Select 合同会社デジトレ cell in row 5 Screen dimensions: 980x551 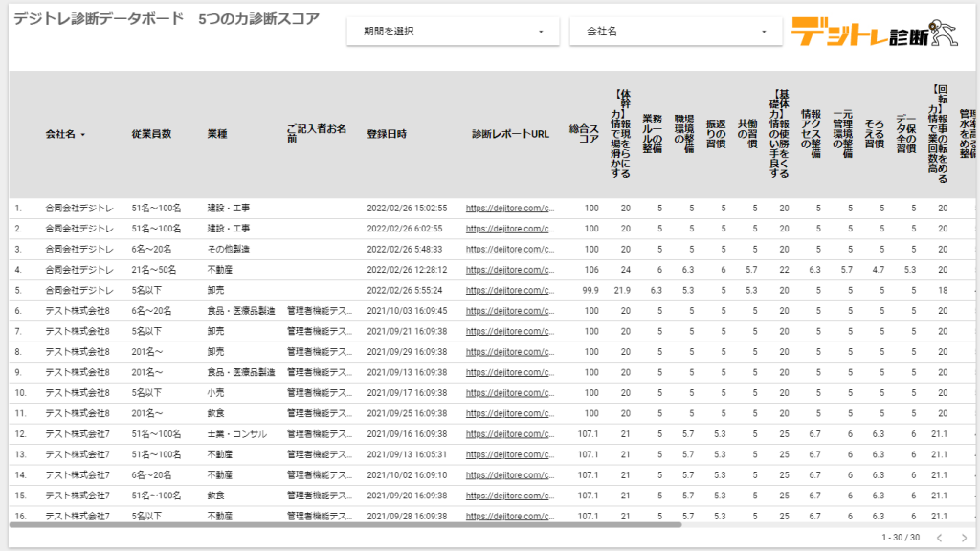point(79,290)
